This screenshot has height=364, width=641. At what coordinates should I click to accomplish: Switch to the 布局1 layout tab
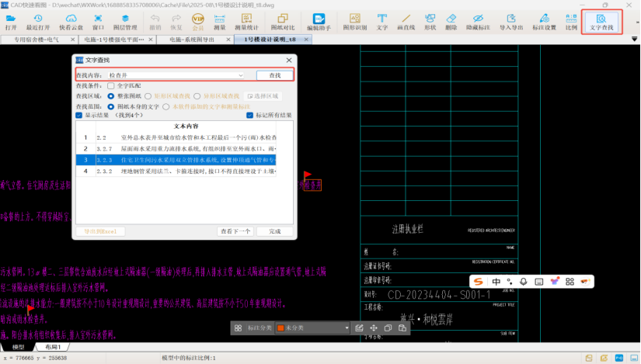54,347
